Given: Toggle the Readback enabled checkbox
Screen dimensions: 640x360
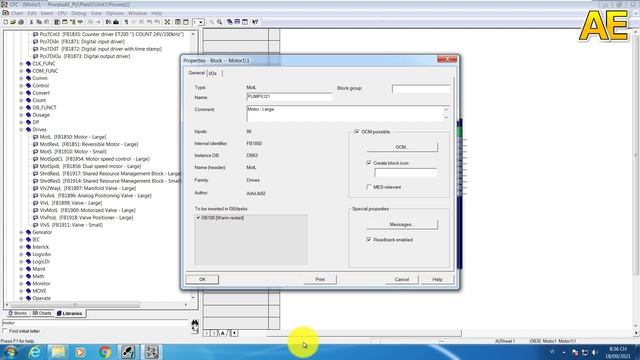Looking at the screenshot, I should point(369,240).
